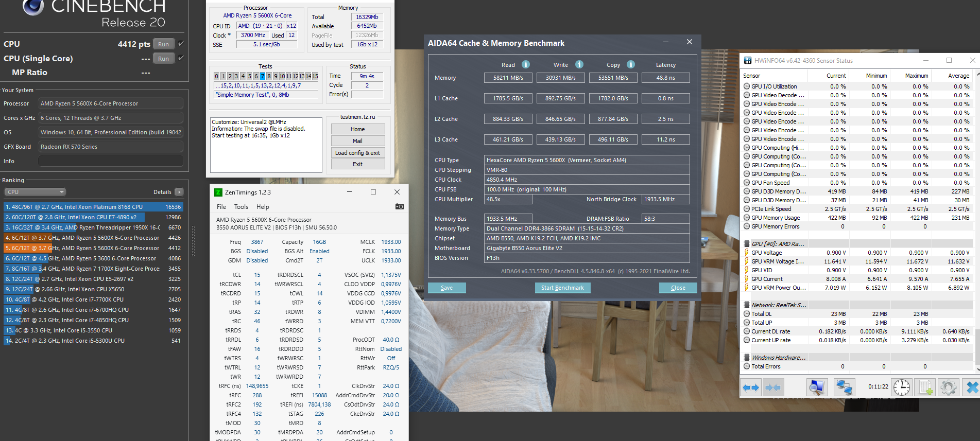980x441 pixels.
Task: Select ranking row Intel Xeon Platinum 8168
Action: click(x=93, y=207)
